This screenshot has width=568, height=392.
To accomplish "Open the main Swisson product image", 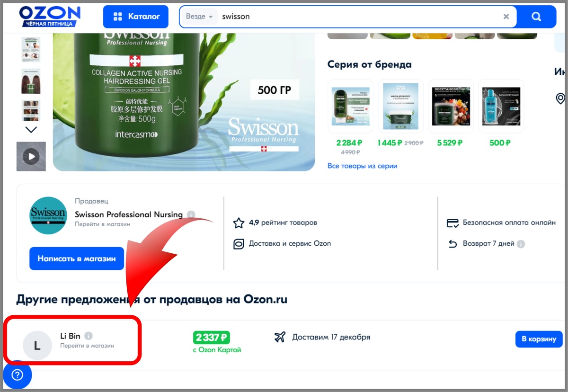I will [184, 102].
